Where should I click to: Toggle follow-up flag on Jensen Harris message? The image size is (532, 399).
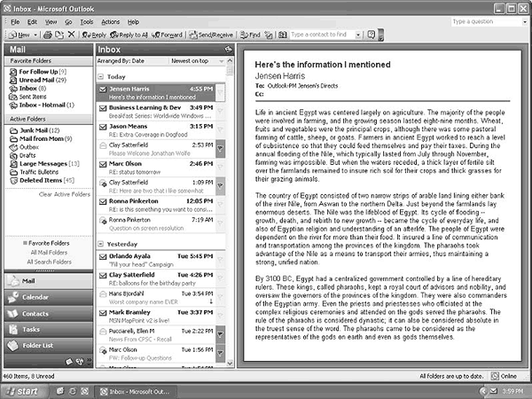[x=220, y=92]
